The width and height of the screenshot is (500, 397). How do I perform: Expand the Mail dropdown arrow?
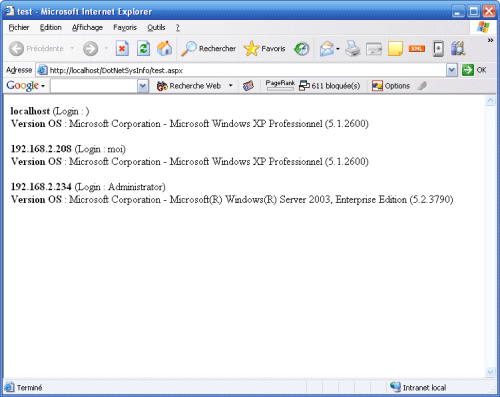(x=338, y=49)
